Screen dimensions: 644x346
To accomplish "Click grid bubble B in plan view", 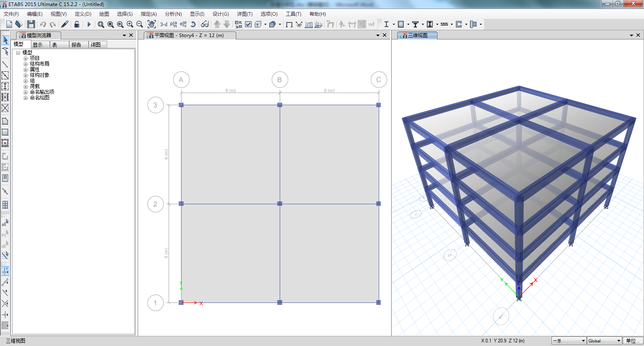I will click(280, 80).
